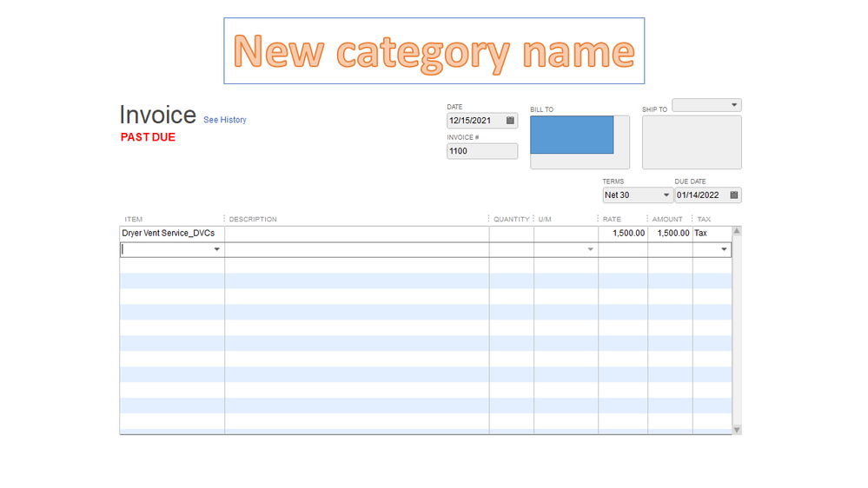Click the Tax cell in first row
Viewport: 868px width, 488px height.
(x=712, y=234)
